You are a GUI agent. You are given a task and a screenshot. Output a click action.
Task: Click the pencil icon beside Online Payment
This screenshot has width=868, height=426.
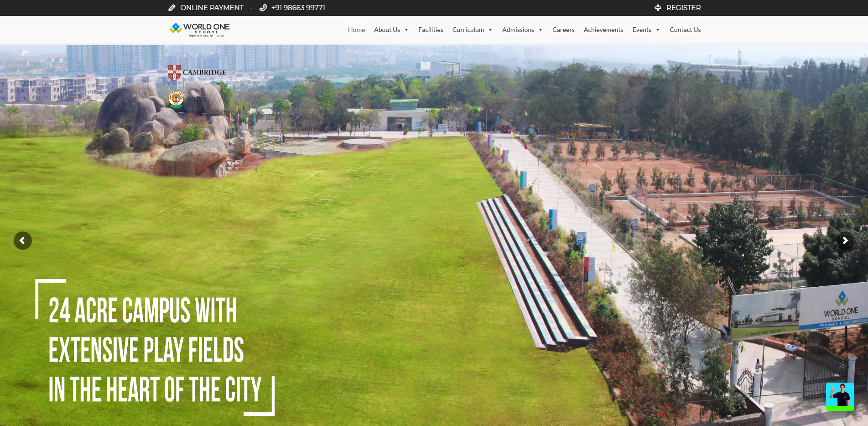tap(172, 8)
